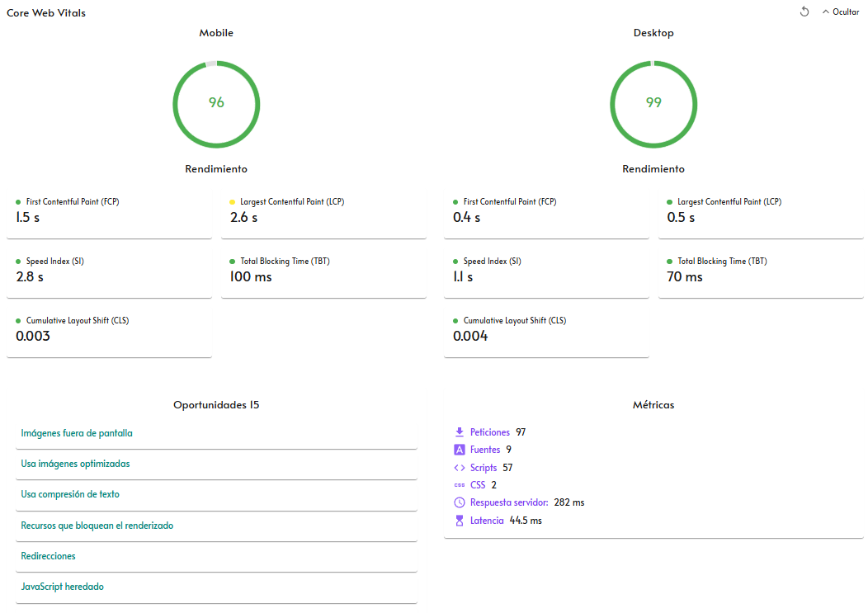
Task: Click the Mobile Largest Contentful Paint card
Action: tap(323, 215)
